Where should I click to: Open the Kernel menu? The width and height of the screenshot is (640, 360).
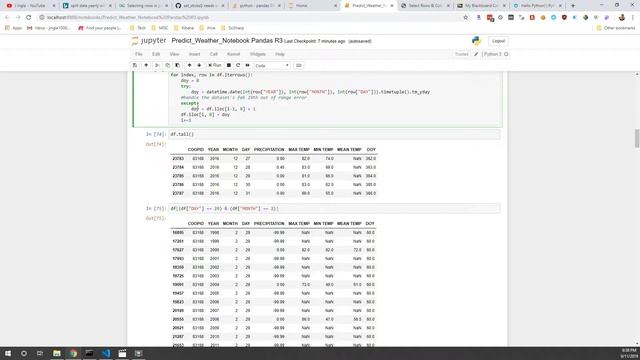233,54
